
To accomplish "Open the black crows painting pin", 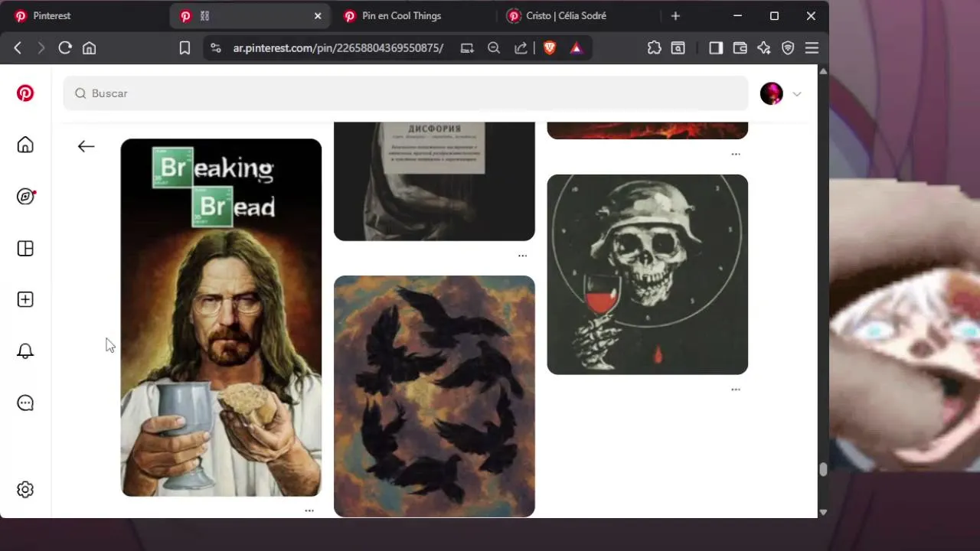I will [434, 396].
